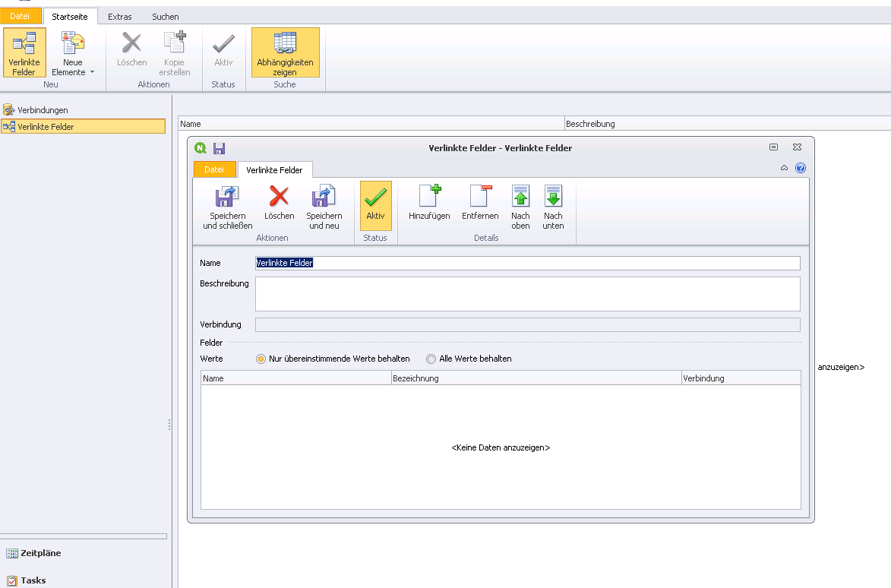891x588 pixels.
Task: Select Nur übereinstimmende Werte behalten
Action: (x=261, y=359)
